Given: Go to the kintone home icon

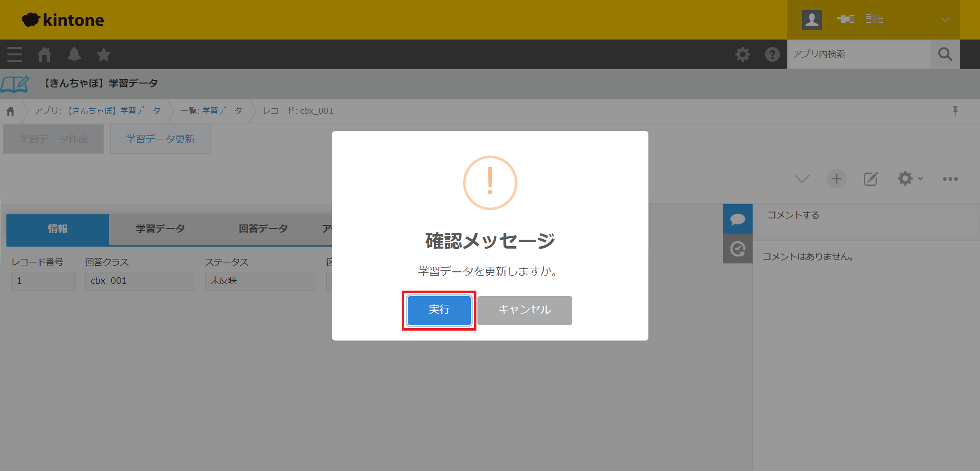Looking at the screenshot, I should point(44,54).
